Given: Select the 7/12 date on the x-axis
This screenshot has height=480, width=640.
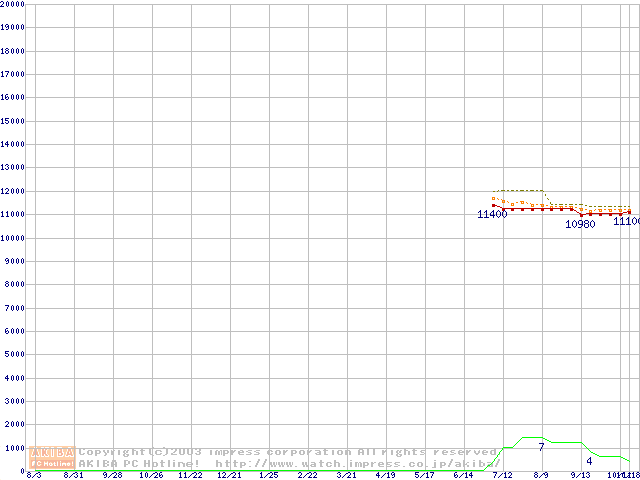Looking at the screenshot, I should [x=502, y=475].
